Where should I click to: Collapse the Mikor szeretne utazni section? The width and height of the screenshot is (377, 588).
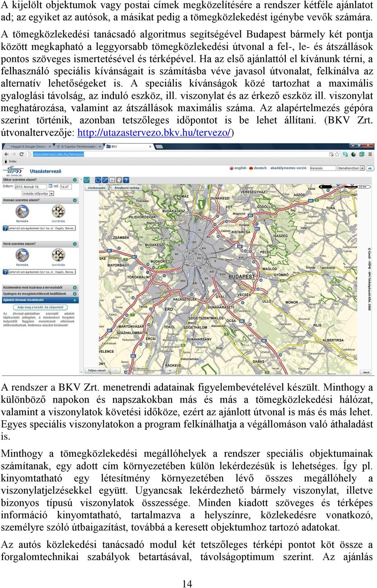75,180
